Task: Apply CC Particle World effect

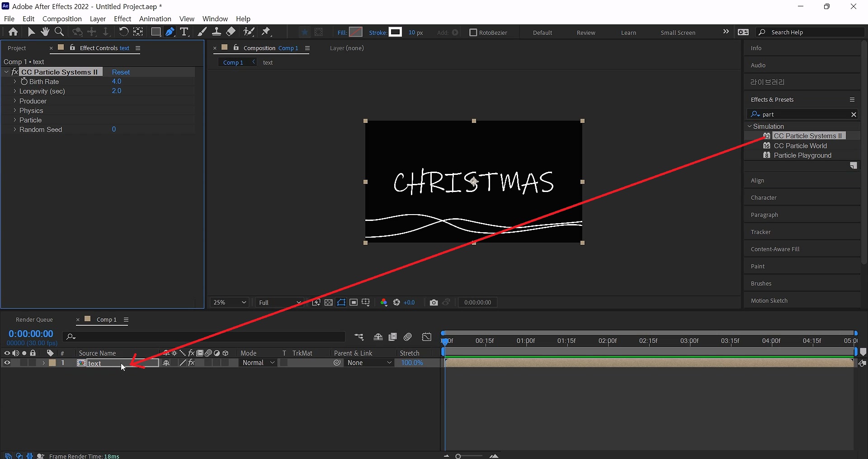Action: pyautogui.click(x=800, y=145)
